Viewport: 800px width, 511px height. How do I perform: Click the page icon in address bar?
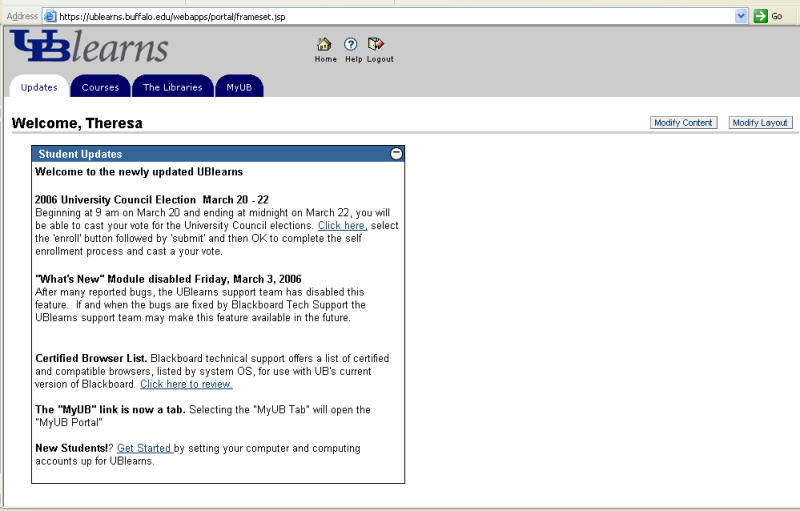pyautogui.click(x=50, y=16)
